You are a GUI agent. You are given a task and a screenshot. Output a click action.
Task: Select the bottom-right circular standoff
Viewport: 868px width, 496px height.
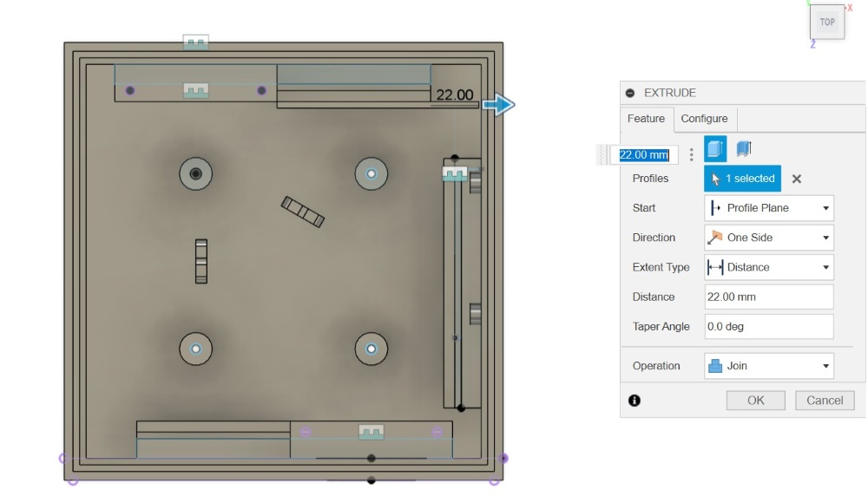(371, 349)
